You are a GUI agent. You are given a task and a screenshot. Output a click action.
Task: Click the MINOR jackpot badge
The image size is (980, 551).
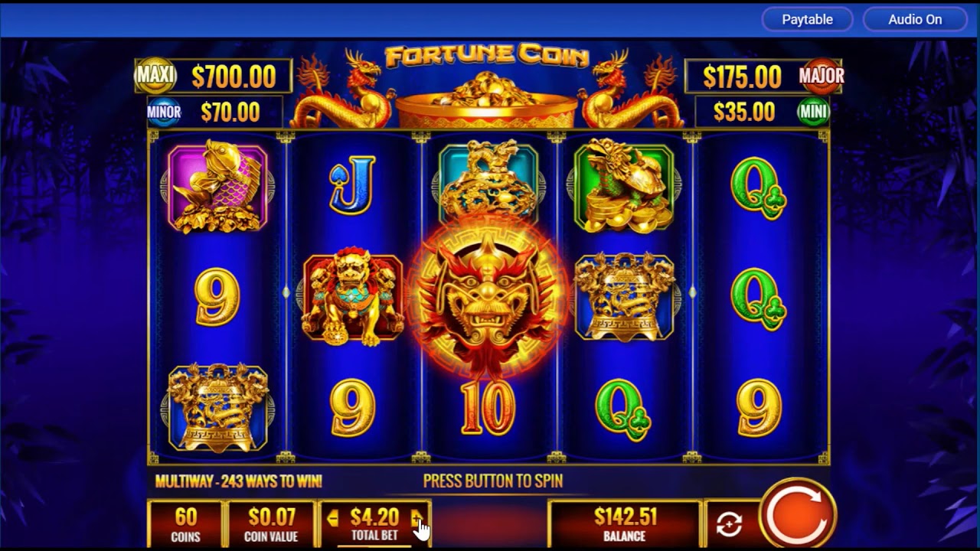click(164, 112)
